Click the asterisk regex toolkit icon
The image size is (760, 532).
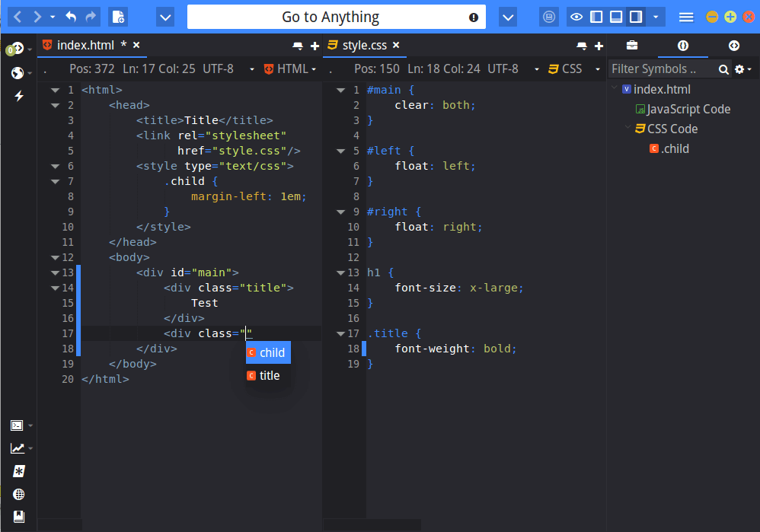click(19, 471)
